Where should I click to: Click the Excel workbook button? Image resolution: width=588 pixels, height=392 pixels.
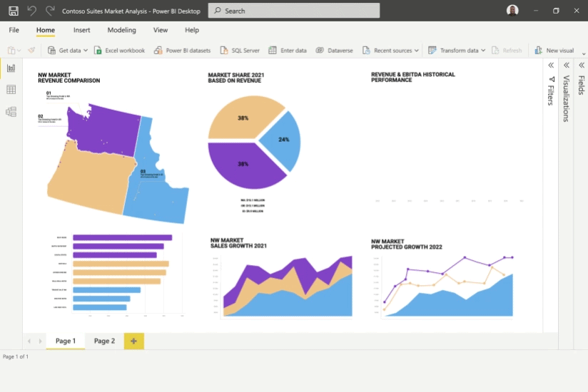(x=119, y=51)
